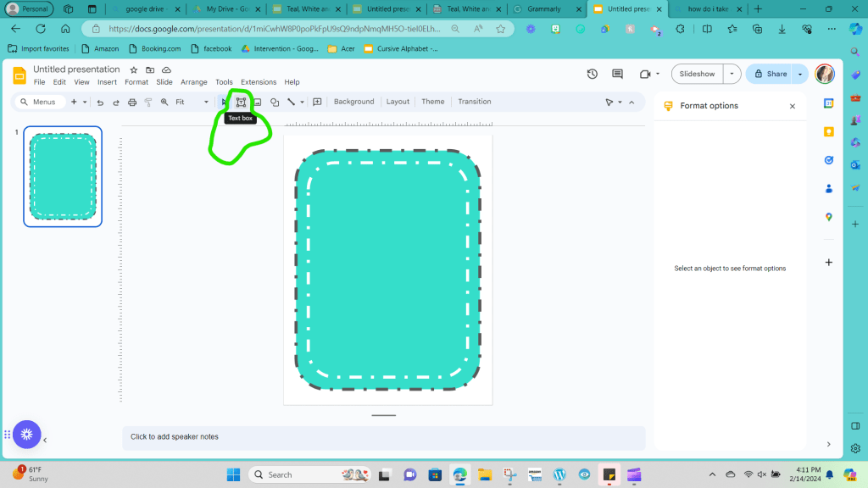Expand the Slideshow options arrow

point(732,74)
